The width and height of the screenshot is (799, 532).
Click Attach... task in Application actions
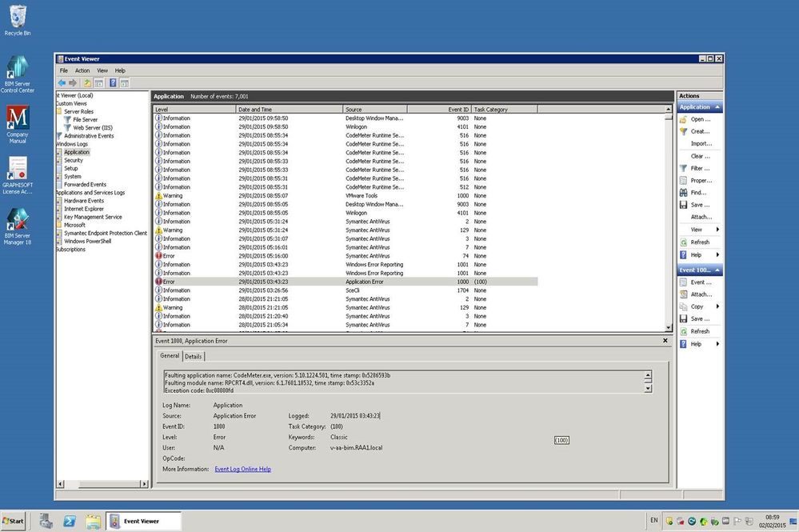pyautogui.click(x=700, y=217)
